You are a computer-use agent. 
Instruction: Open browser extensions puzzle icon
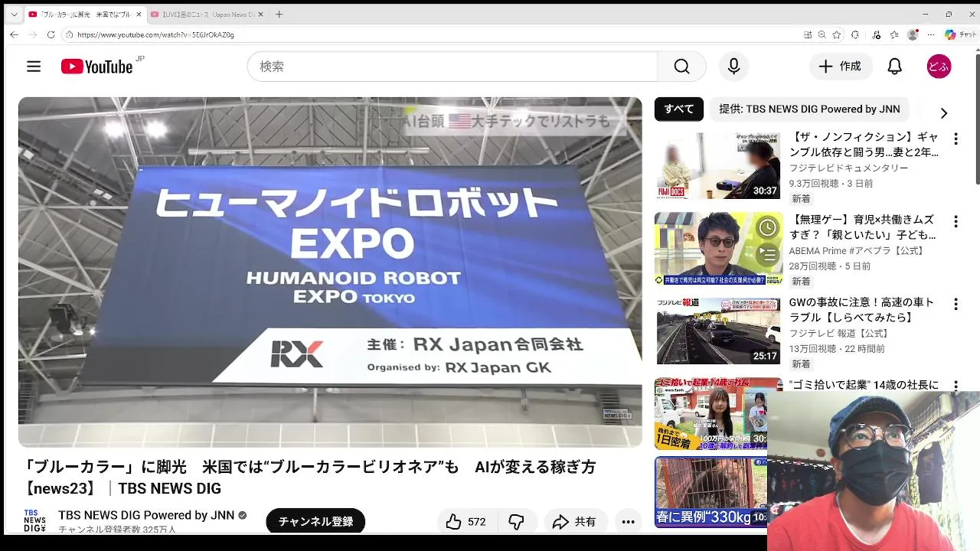point(855,34)
